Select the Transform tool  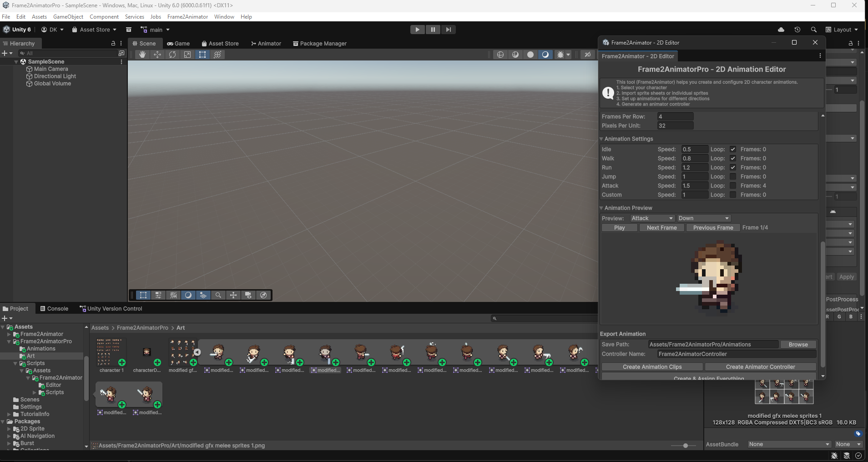[x=217, y=55]
